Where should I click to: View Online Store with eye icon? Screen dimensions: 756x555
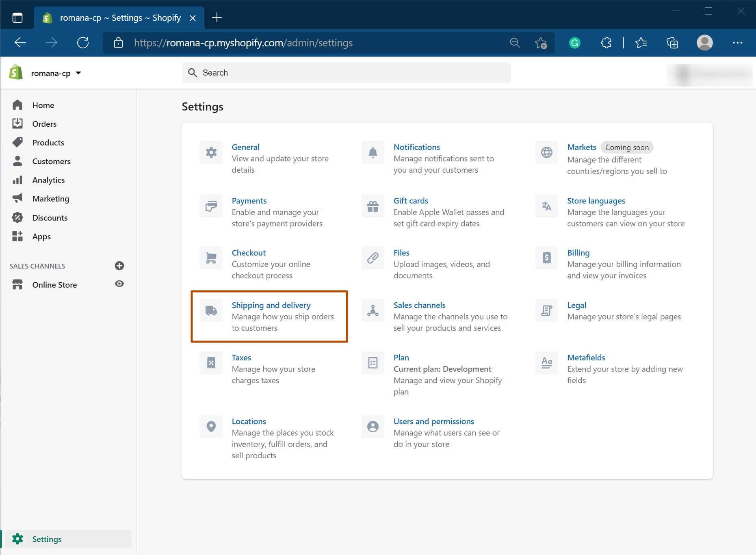[x=119, y=284]
